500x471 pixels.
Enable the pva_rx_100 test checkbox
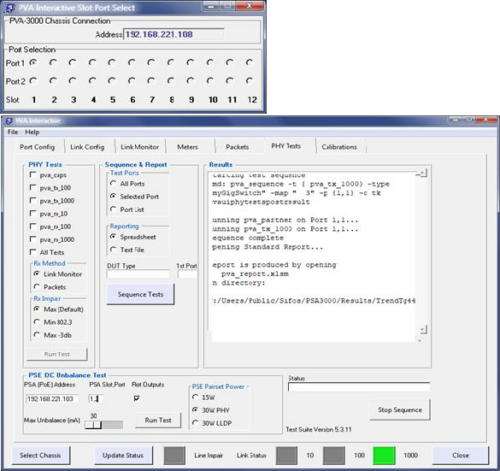pyautogui.click(x=33, y=226)
